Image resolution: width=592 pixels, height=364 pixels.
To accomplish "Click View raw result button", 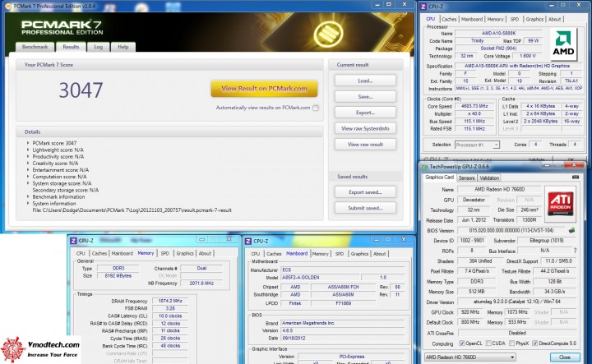I will pyautogui.click(x=365, y=144).
